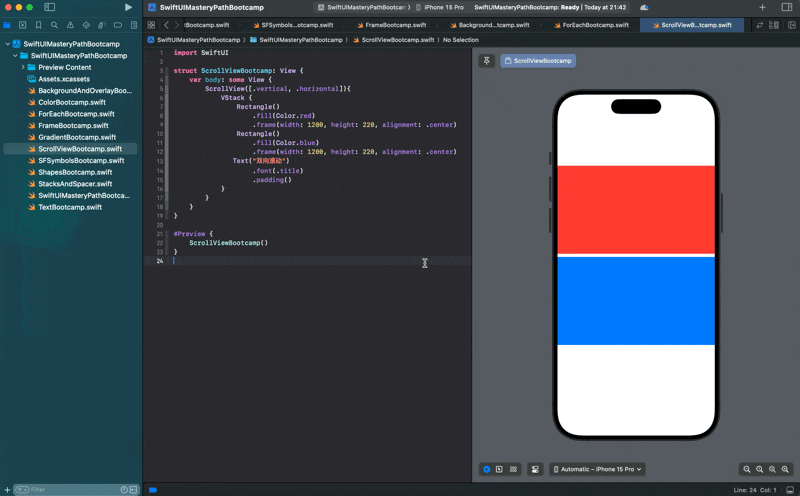800x496 pixels.
Task: Zoom out the preview canvas
Action: tap(747, 469)
